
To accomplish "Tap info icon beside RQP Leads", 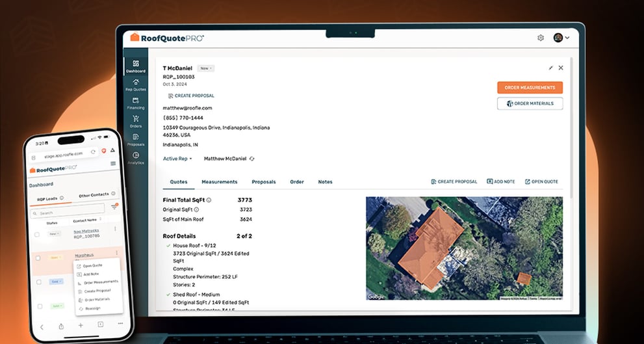I will point(62,198).
